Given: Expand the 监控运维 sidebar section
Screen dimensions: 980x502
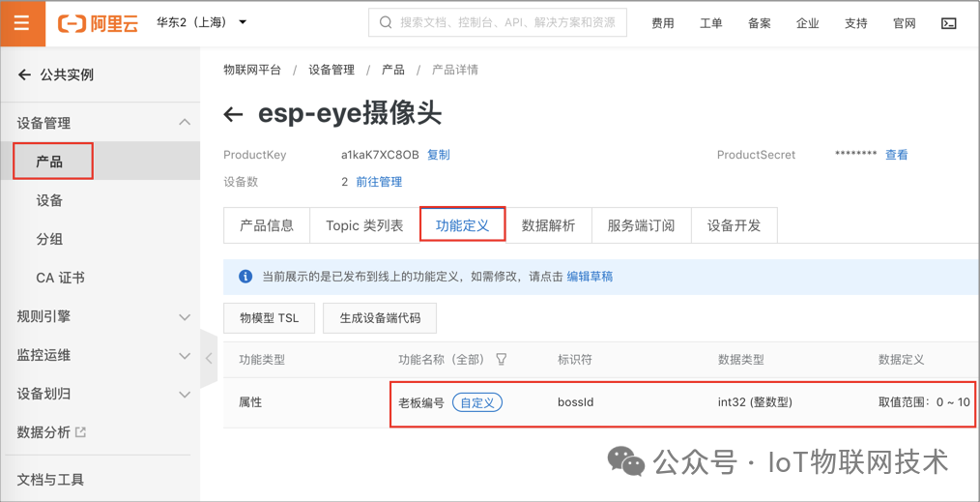Looking at the screenshot, I should pos(185,356).
